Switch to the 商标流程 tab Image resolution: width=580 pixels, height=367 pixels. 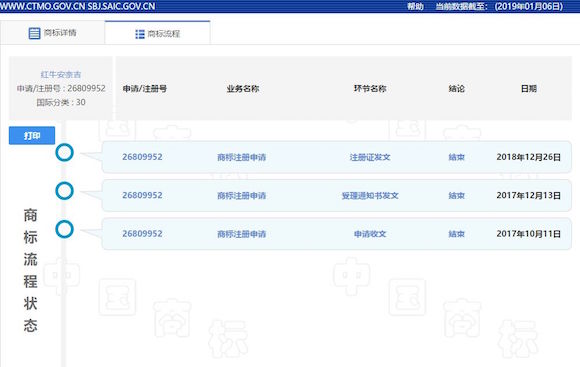pyautogui.click(x=158, y=34)
